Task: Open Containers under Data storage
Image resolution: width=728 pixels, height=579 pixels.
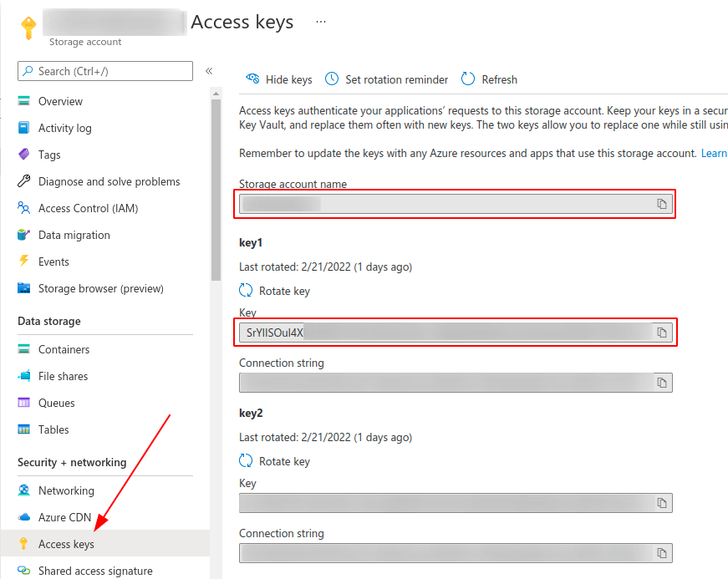Action: point(64,349)
